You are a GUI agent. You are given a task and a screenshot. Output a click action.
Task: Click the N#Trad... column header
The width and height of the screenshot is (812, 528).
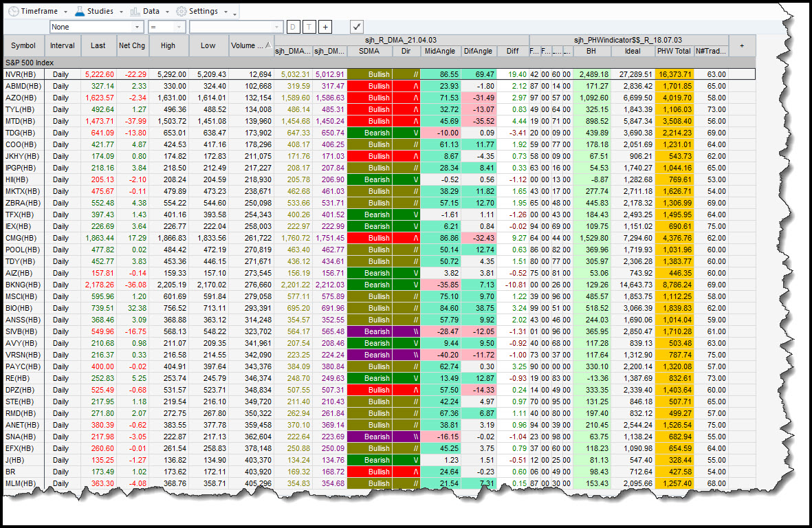[x=711, y=52]
